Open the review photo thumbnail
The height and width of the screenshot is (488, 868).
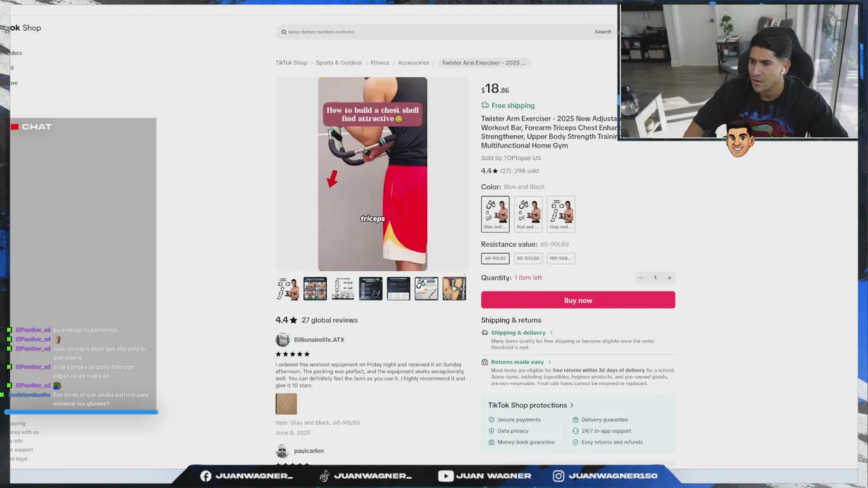coord(286,404)
